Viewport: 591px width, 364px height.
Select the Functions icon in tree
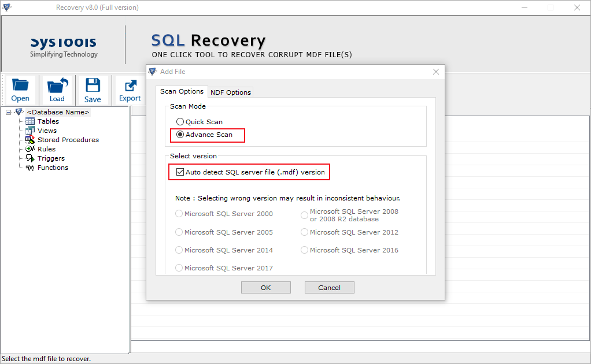29,168
